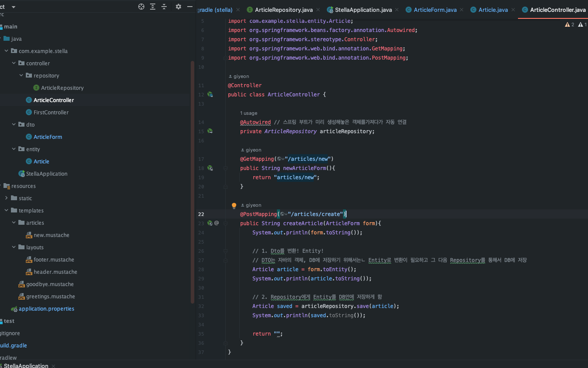Image resolution: width=588 pixels, height=368 pixels.
Task: Close the StellaApplication.java tab
Action: point(397,10)
